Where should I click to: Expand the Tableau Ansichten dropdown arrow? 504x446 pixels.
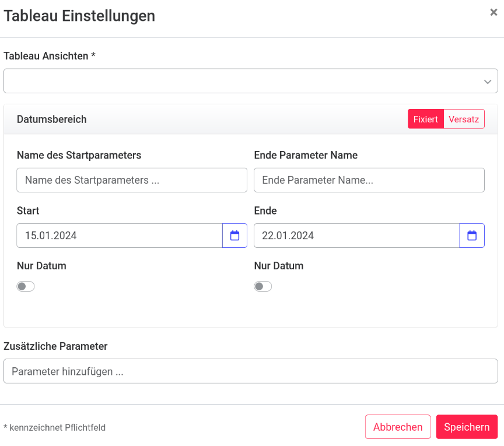pos(488,82)
